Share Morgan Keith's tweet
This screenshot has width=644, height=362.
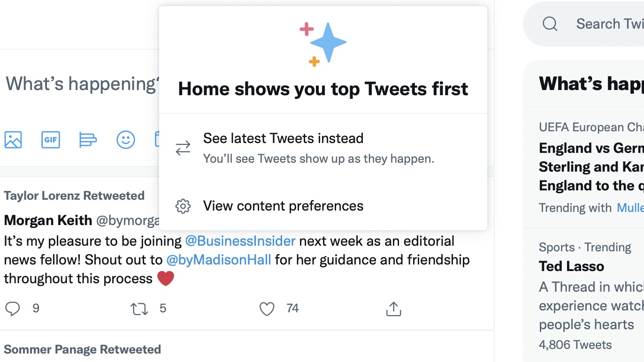click(393, 309)
